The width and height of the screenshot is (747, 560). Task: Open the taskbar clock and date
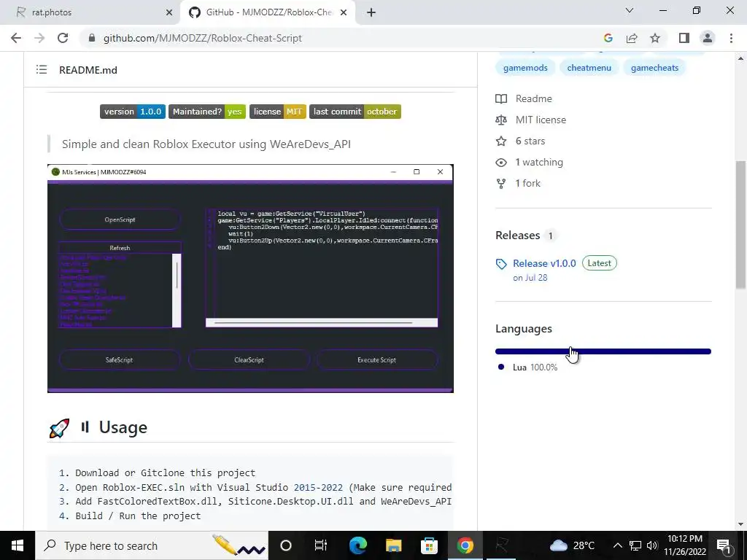685,545
